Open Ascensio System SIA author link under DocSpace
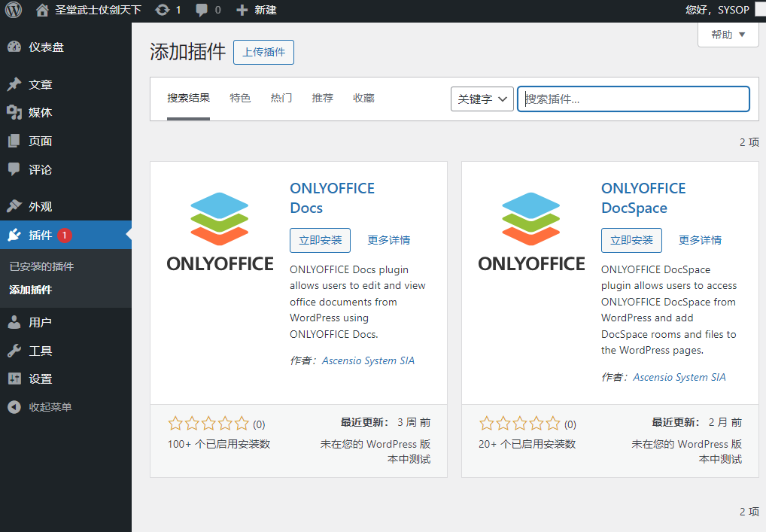This screenshot has height=532, width=766. [679, 377]
